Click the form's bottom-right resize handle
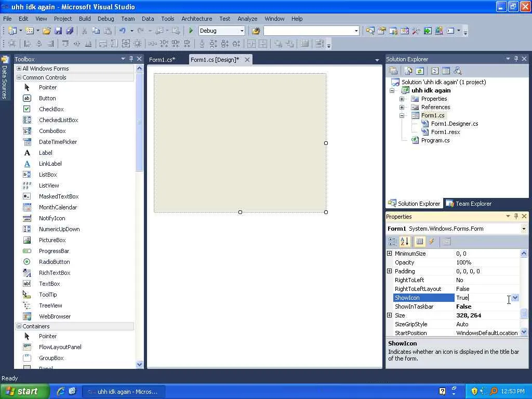The height and width of the screenshot is (399, 532). [x=326, y=212]
